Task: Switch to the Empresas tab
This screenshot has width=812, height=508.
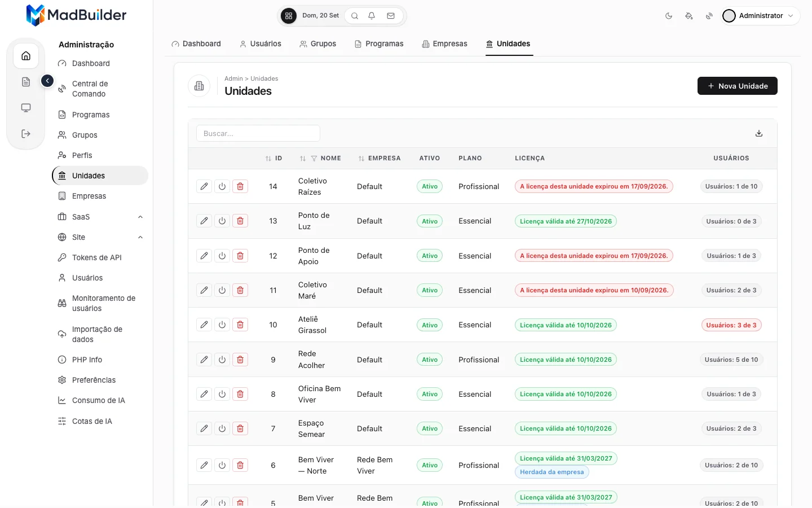Action: coord(444,43)
